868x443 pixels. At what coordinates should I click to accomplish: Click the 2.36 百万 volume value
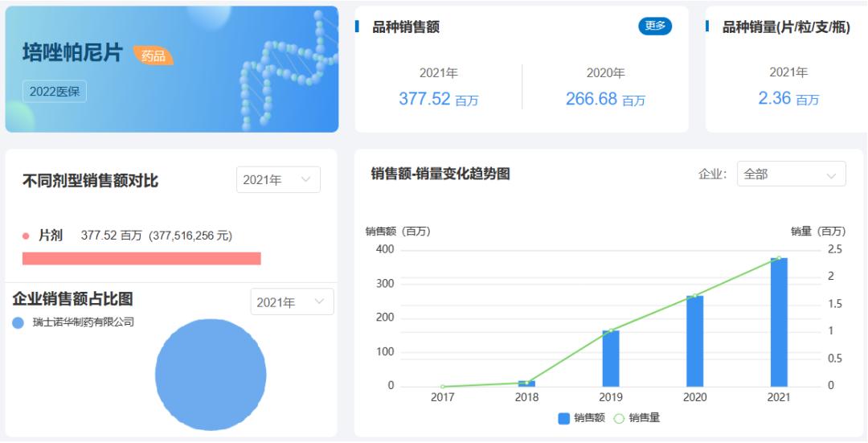[788, 99]
